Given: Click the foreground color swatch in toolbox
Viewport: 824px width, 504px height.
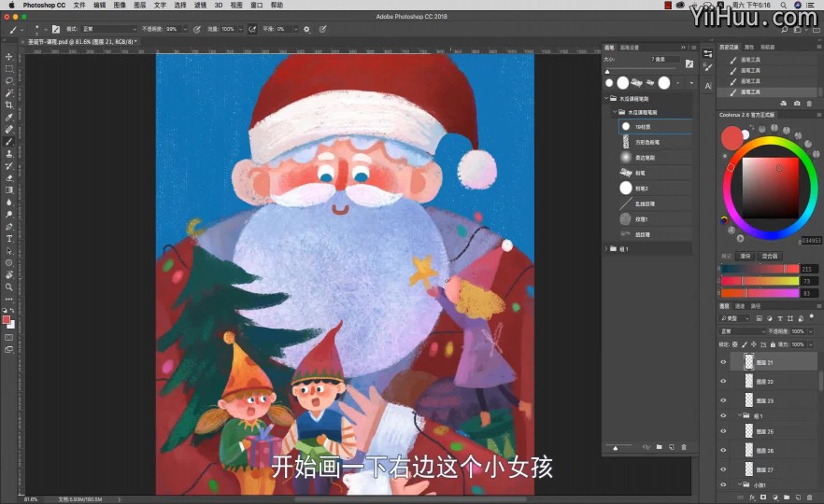Looking at the screenshot, I should coord(7,320).
